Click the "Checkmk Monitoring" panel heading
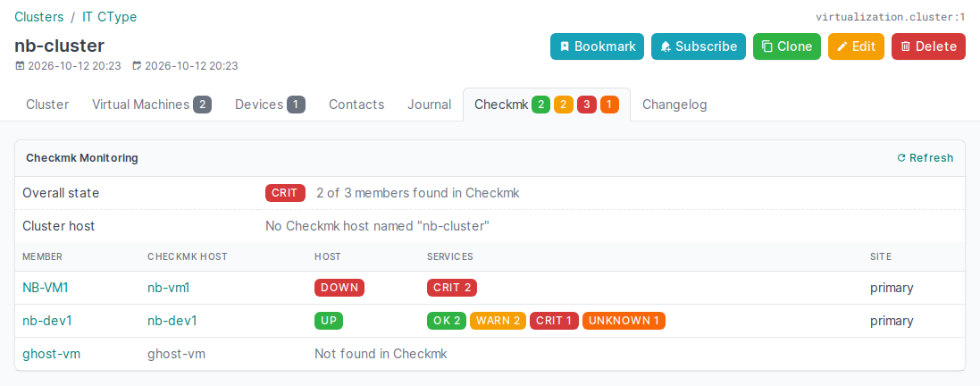The width and height of the screenshot is (980, 386). 82,157
